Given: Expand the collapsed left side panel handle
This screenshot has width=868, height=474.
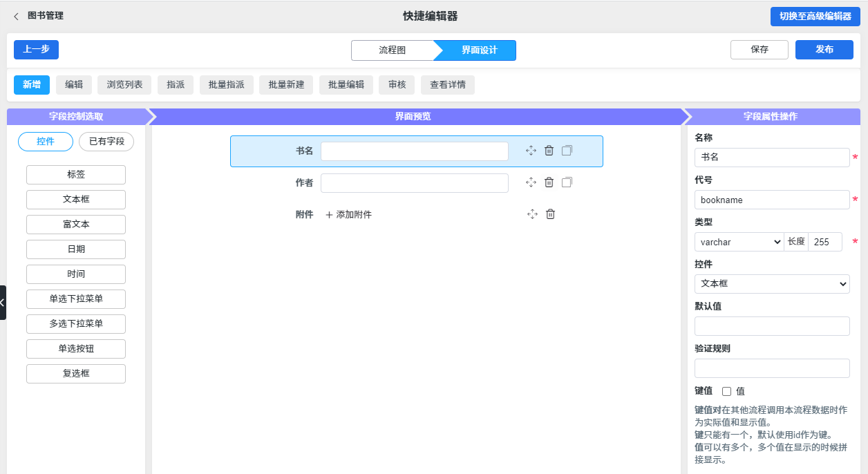Looking at the screenshot, I should [3, 303].
